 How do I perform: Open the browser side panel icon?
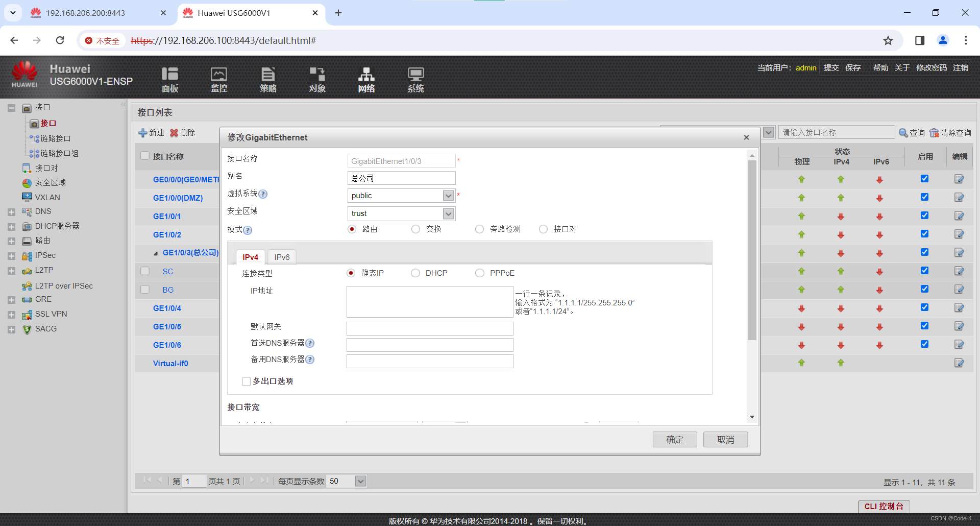pyautogui.click(x=920, y=40)
